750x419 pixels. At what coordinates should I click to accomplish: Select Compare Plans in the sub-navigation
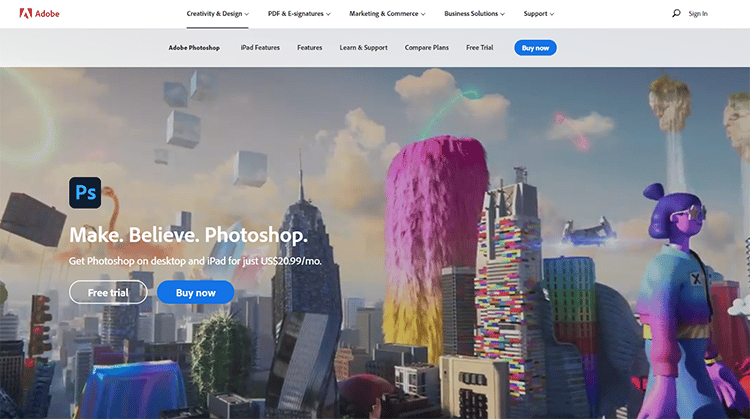point(426,48)
